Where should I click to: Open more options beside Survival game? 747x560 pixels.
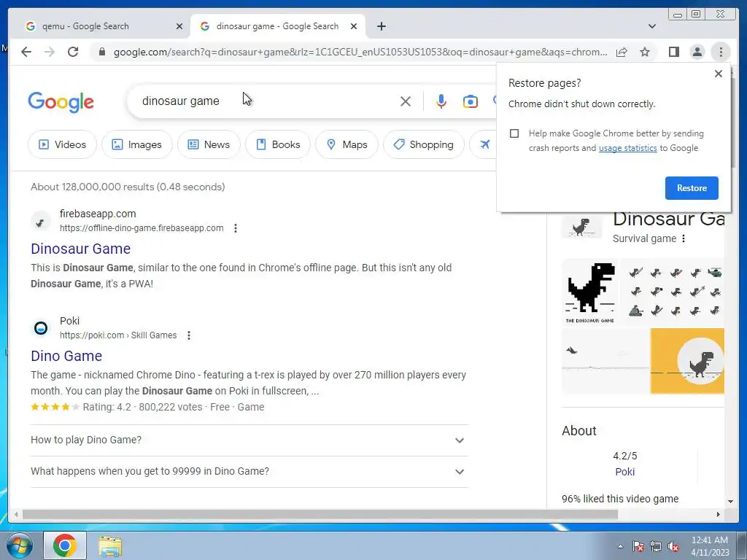coord(684,238)
